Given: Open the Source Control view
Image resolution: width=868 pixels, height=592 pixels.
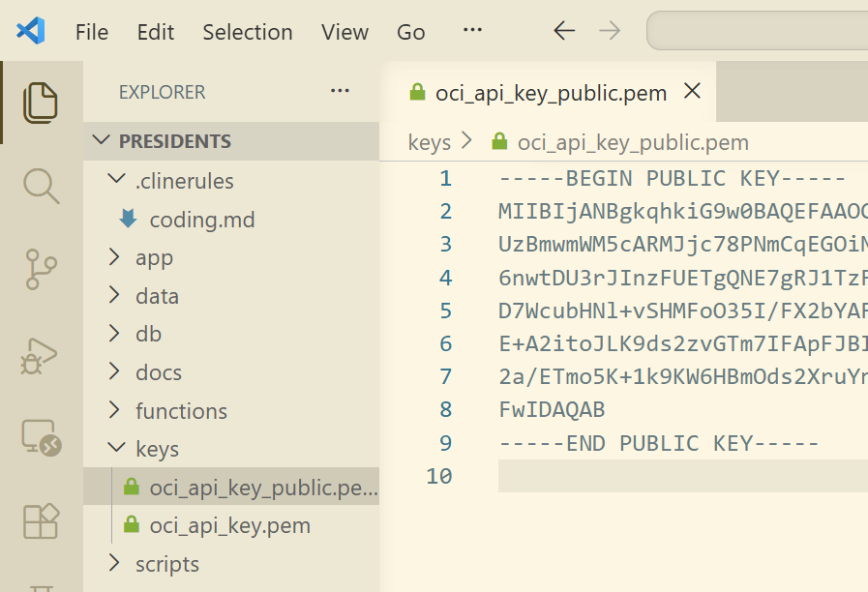Looking at the screenshot, I should tap(41, 270).
